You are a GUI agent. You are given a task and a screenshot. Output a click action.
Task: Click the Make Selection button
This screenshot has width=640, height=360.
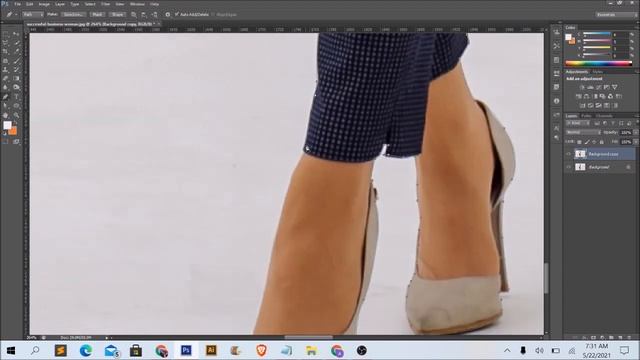coord(73,15)
